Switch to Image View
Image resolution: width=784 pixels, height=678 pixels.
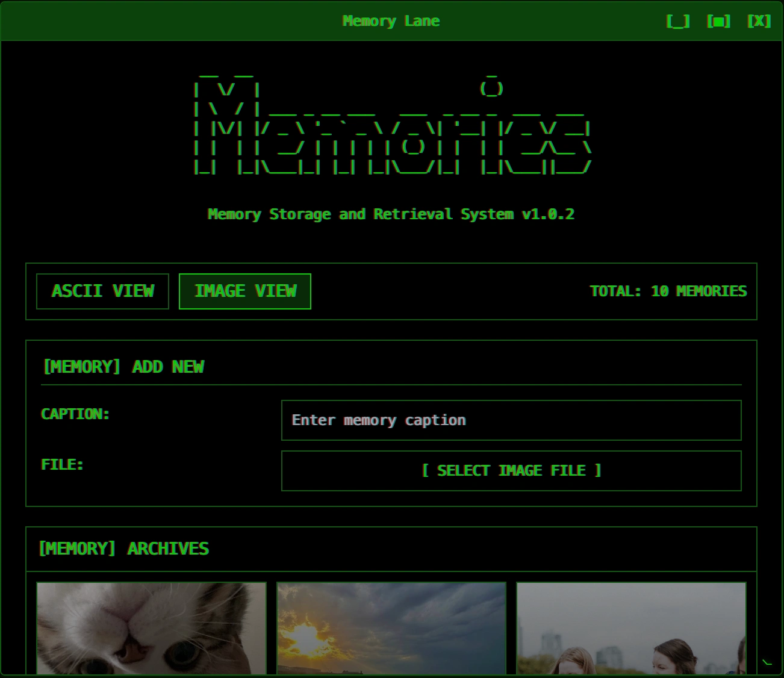(245, 291)
